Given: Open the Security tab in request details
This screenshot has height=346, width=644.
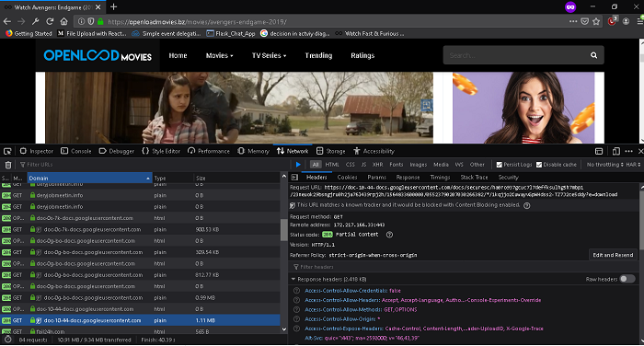Looking at the screenshot, I should (x=508, y=177).
